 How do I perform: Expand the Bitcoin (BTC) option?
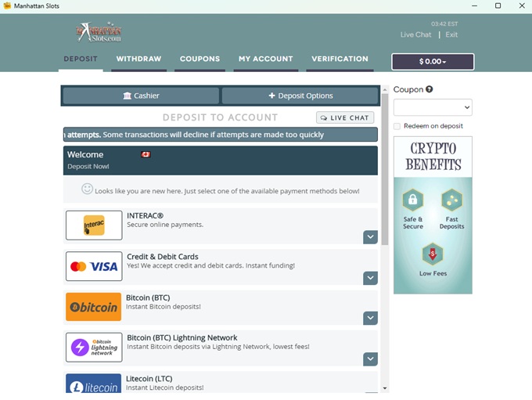(370, 318)
